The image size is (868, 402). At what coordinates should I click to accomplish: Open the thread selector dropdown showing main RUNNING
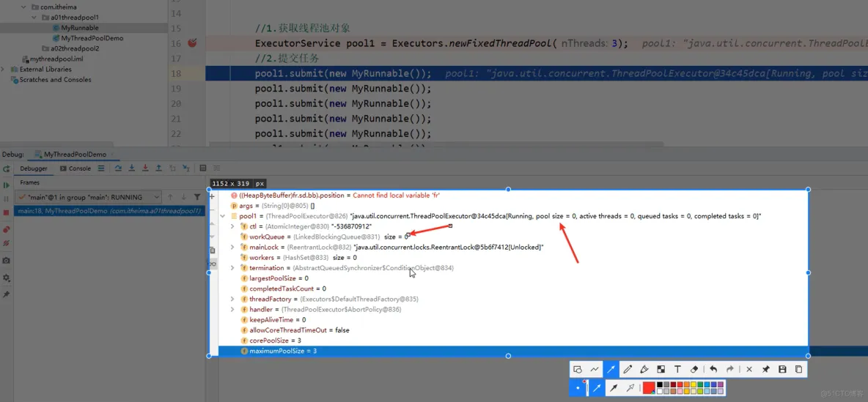pos(89,197)
